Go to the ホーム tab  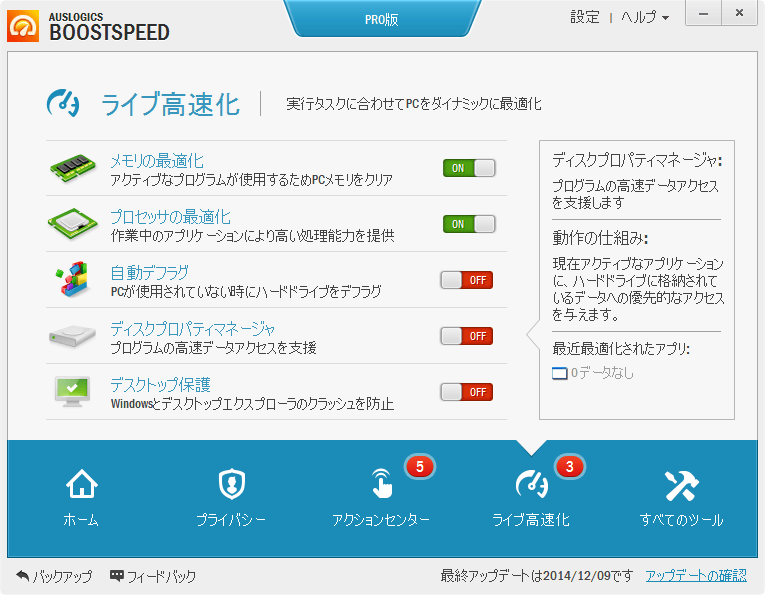81,520
